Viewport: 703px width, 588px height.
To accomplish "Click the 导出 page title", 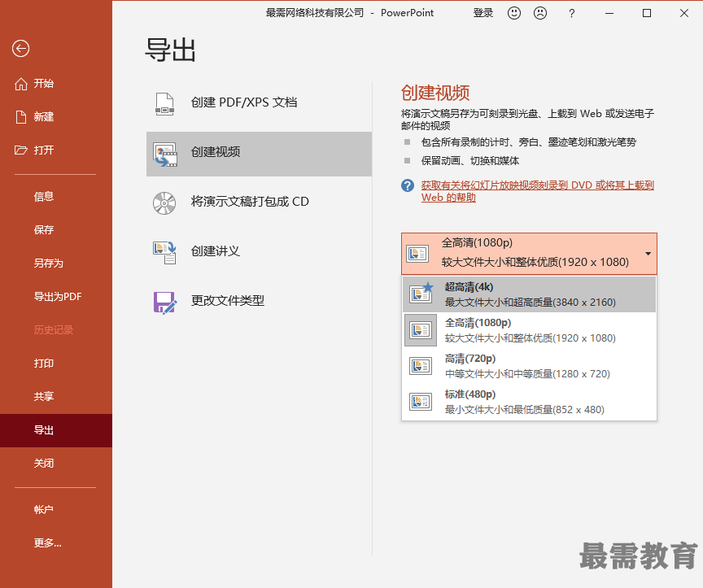I will [170, 50].
